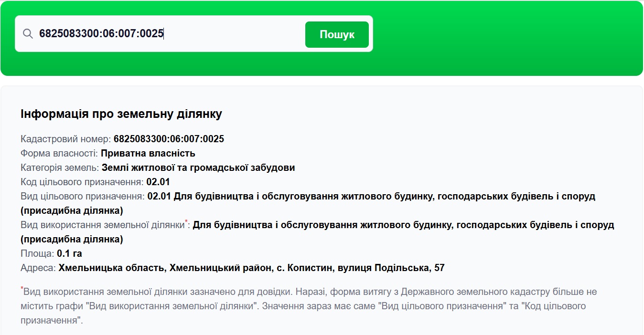Click the address вулиця Подільська, 57
Screen dimensions: 644x335
(x=391, y=268)
